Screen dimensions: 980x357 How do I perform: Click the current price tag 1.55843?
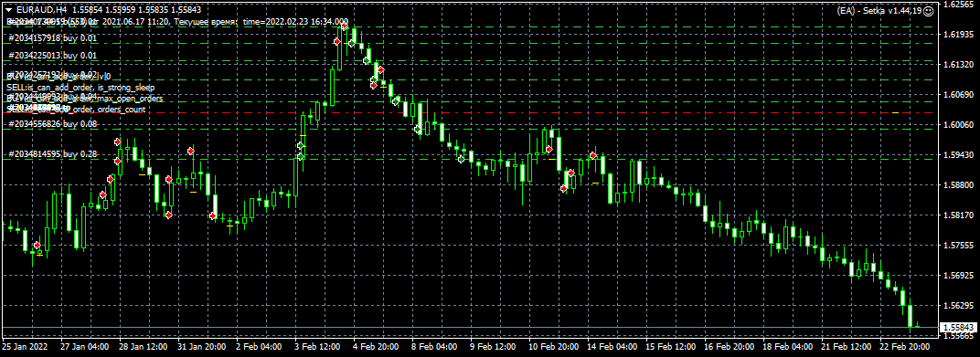click(x=959, y=327)
